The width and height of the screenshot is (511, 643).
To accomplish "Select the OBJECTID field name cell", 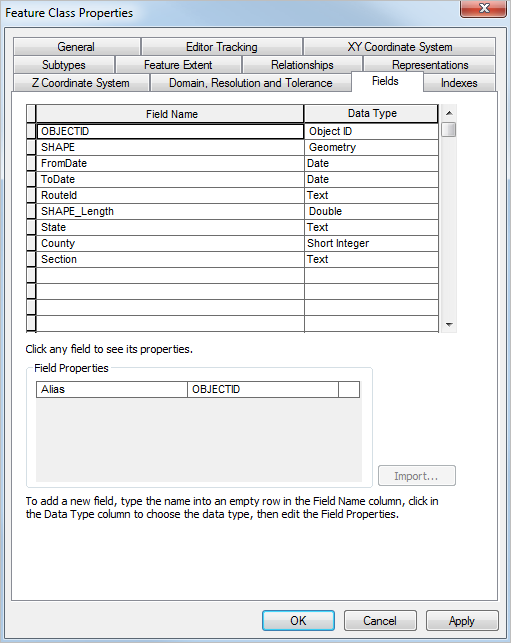I will click(170, 131).
